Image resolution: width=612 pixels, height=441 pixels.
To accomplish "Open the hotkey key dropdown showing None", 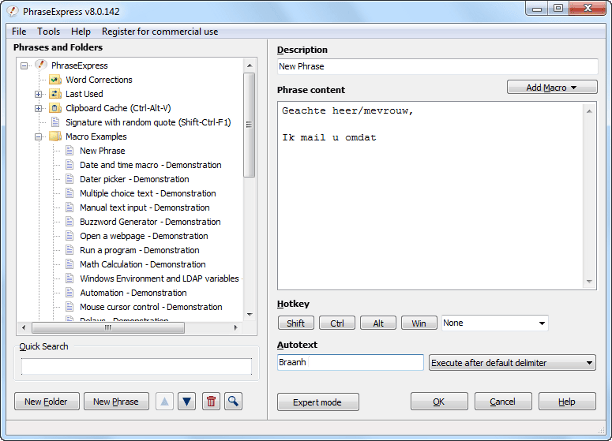I will (x=495, y=323).
